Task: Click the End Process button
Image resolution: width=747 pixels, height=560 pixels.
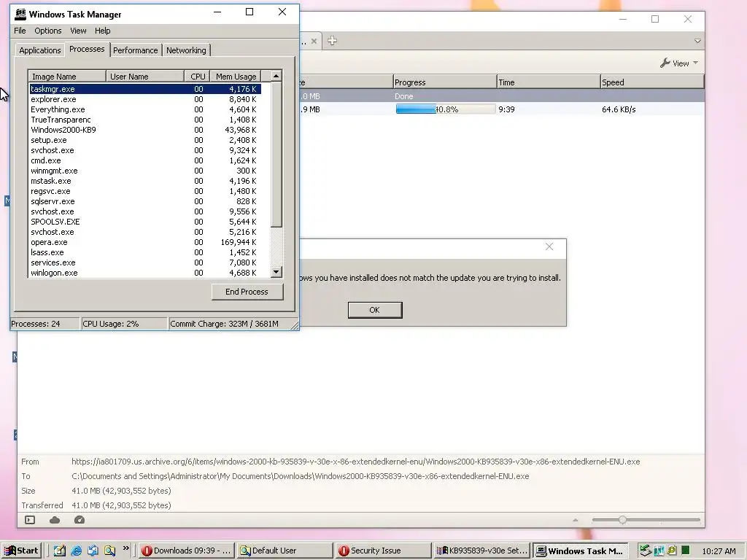Action: pyautogui.click(x=247, y=292)
